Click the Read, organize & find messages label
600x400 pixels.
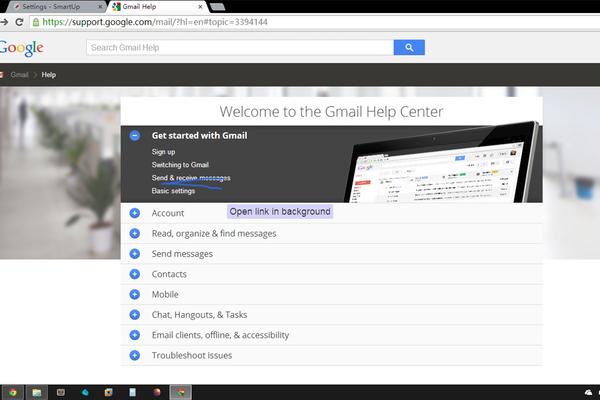pyautogui.click(x=214, y=233)
